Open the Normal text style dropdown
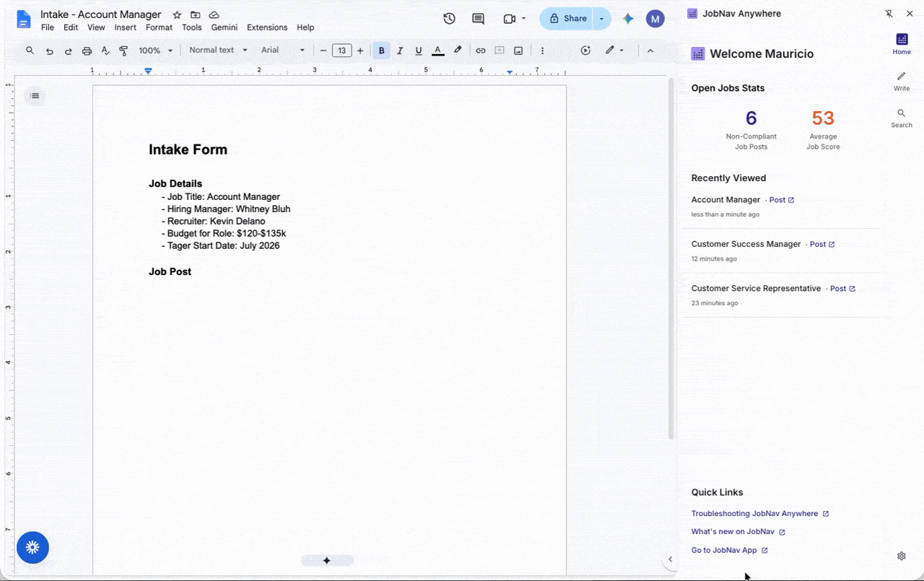 coord(218,51)
